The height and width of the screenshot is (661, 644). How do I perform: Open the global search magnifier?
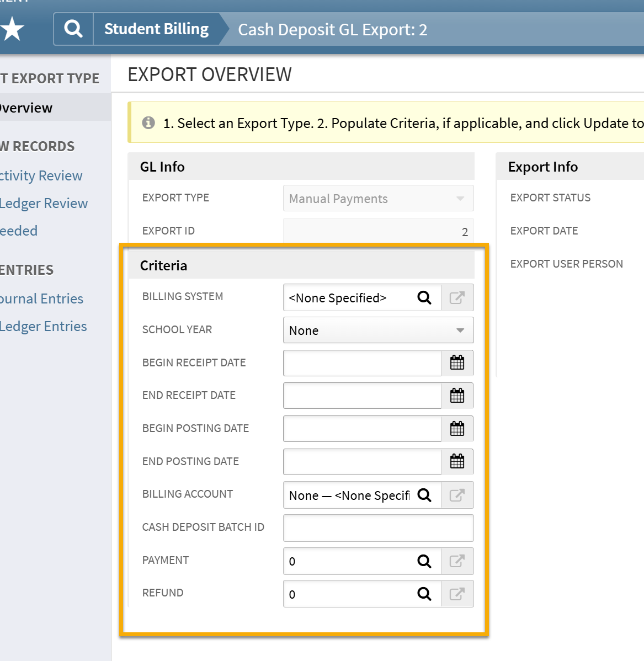[73, 29]
